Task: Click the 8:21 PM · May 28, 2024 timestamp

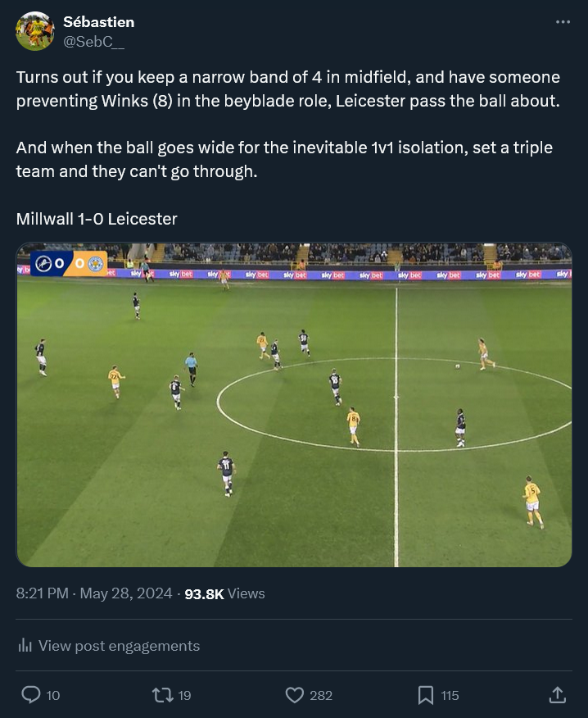Action: coord(94,593)
